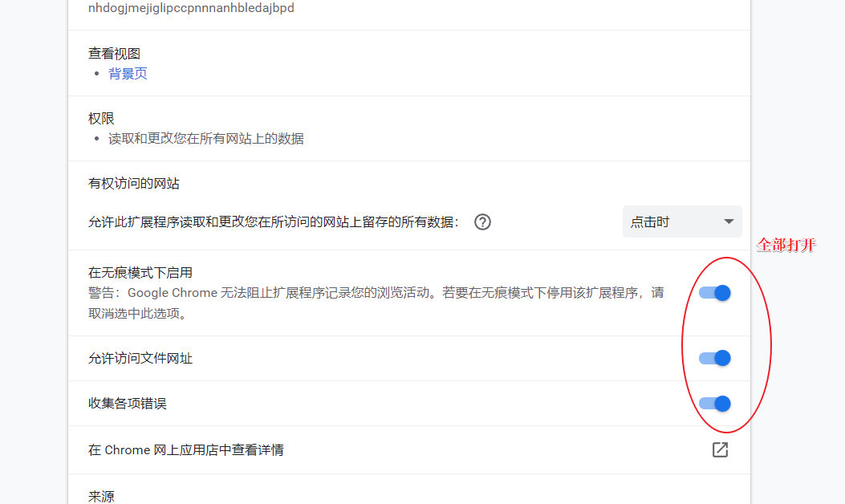Switch off the 收集各项错误 toggle

pyautogui.click(x=714, y=404)
